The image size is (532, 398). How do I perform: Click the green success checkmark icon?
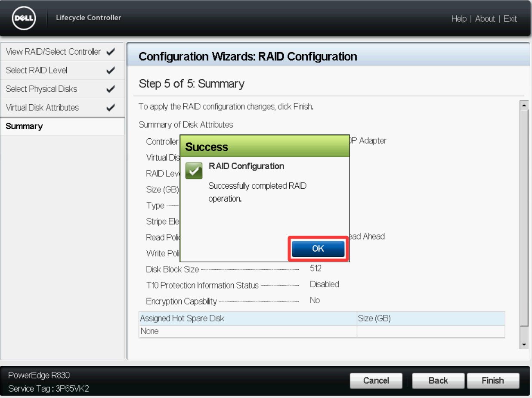[x=194, y=171]
